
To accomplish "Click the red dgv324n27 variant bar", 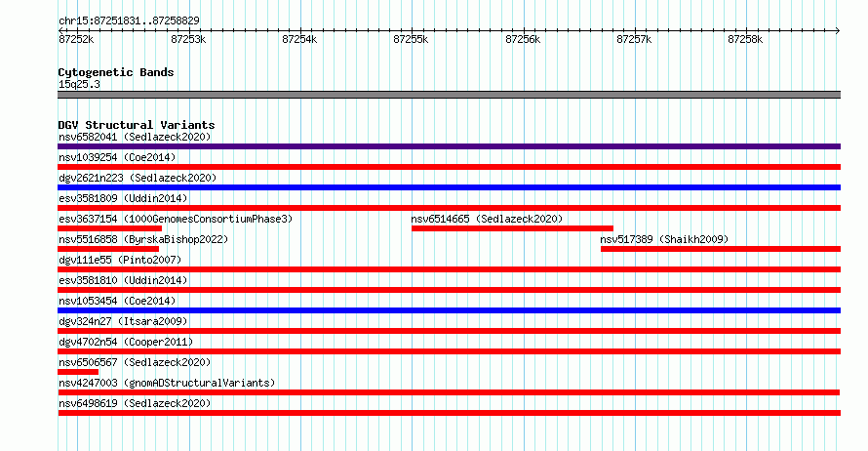I will coord(449,331).
